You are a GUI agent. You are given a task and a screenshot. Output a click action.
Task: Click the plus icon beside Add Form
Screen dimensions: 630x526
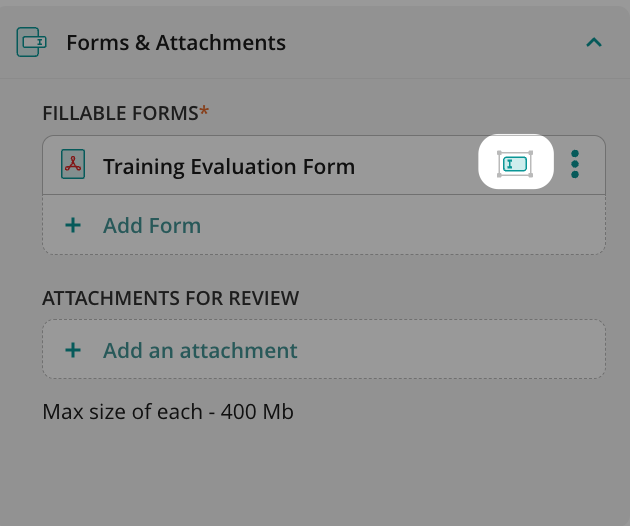click(x=73, y=225)
